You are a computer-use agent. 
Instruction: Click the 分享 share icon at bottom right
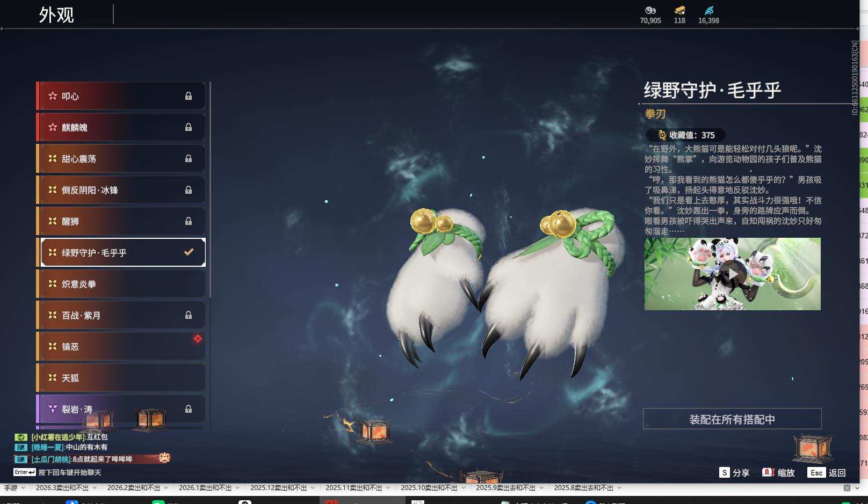coord(725,473)
